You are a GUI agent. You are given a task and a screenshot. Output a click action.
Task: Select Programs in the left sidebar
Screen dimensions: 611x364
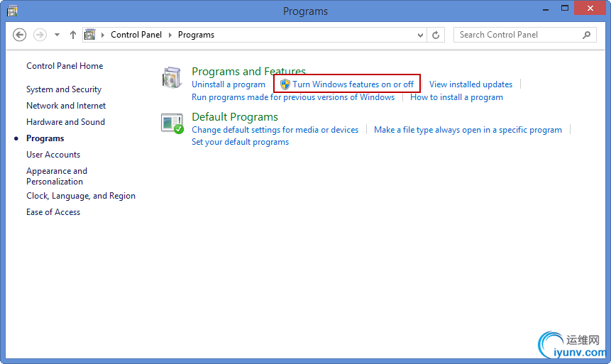point(45,138)
